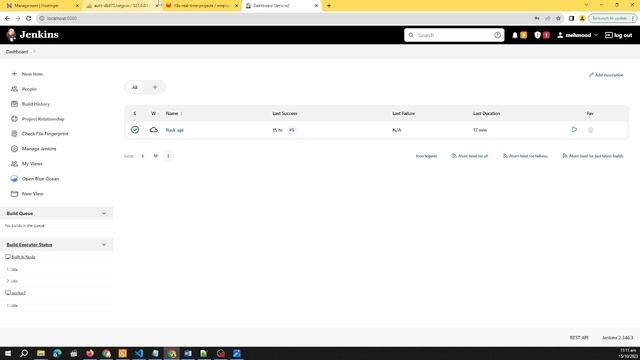Select large icon size L
This screenshot has height=360, width=640.
click(168, 156)
